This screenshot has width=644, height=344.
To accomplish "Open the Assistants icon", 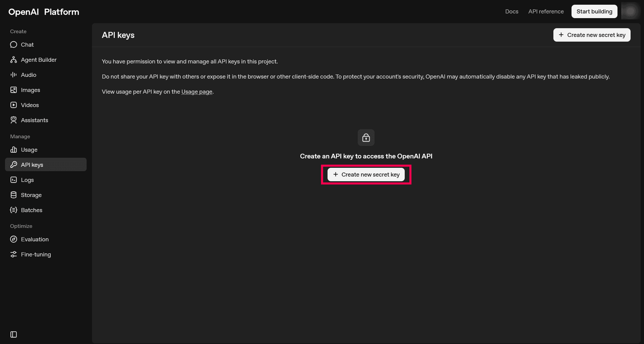I will pyautogui.click(x=13, y=120).
